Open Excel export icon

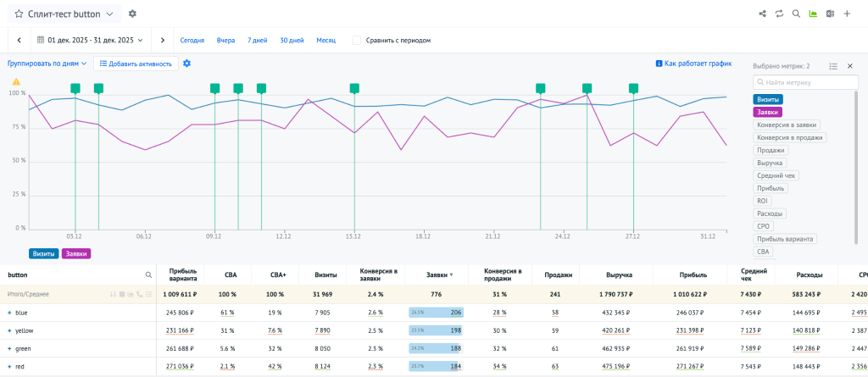(830, 14)
